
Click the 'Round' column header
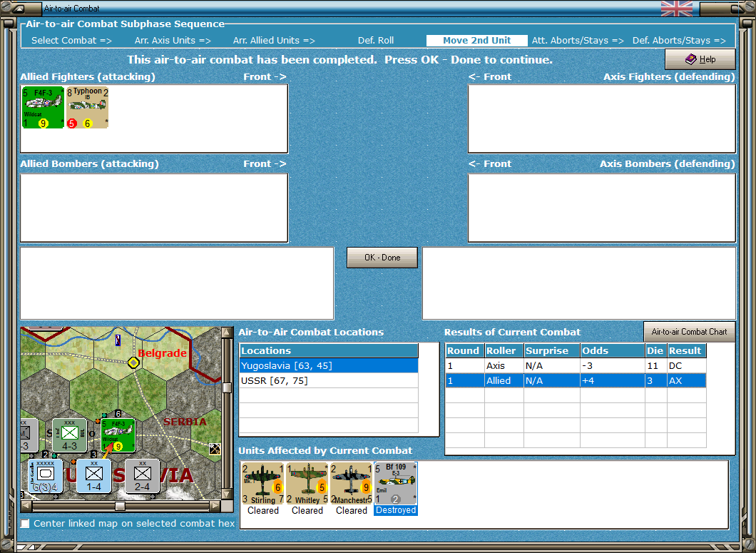pos(465,351)
